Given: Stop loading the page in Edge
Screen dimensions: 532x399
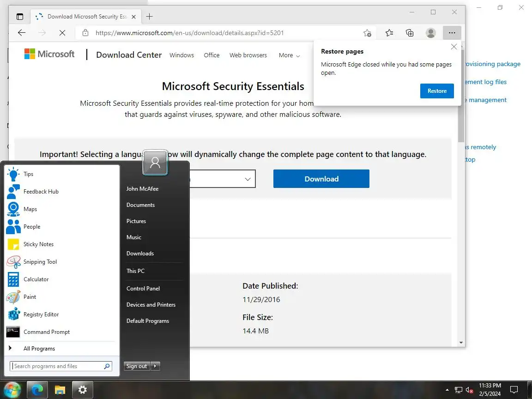Looking at the screenshot, I should point(62,33).
